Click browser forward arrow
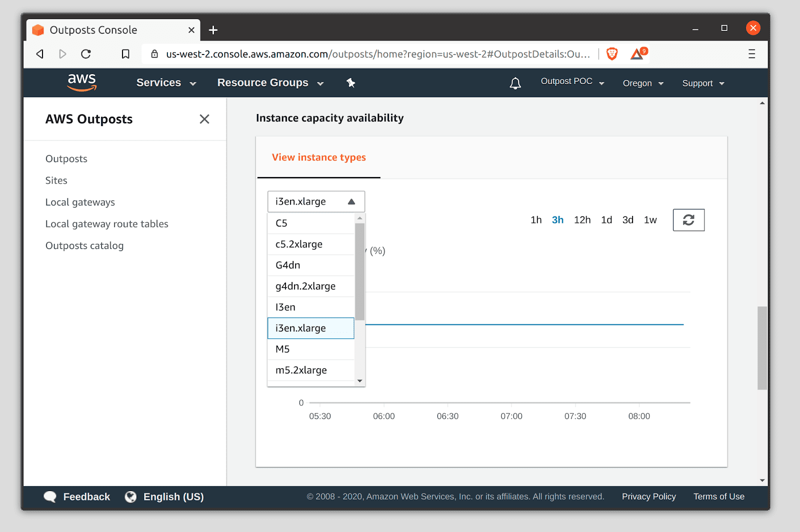Screen dimensions: 800x532 coord(62,54)
